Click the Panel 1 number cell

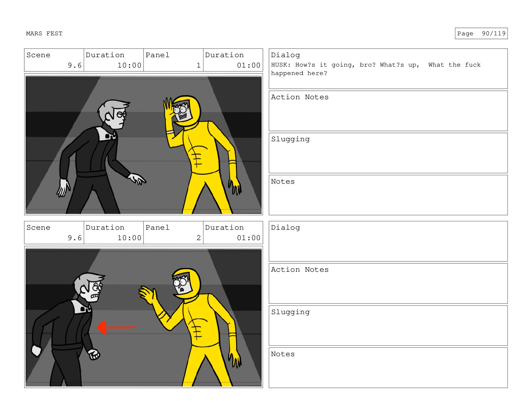[x=174, y=60]
